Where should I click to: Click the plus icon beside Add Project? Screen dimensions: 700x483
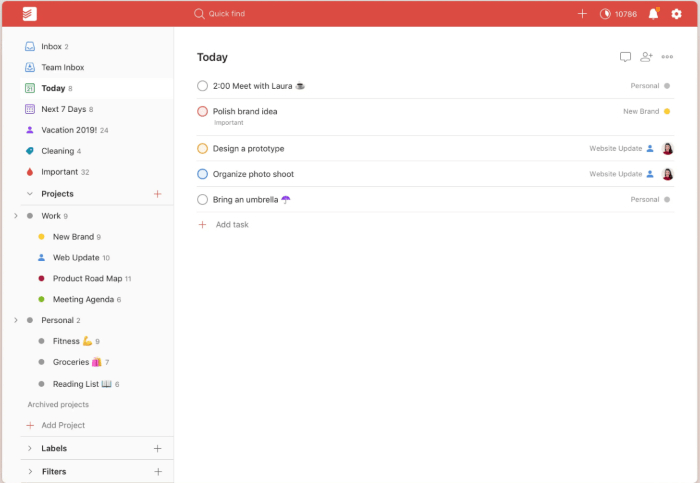tap(30, 425)
